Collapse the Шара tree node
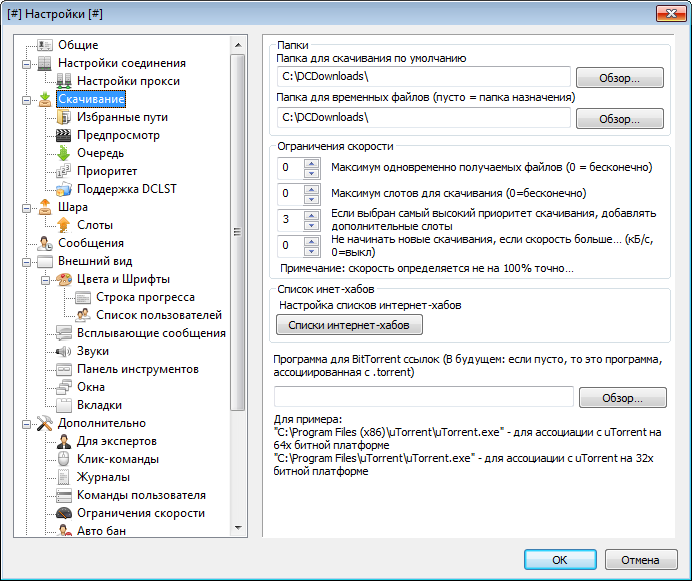The height and width of the screenshot is (581, 692). point(26,208)
